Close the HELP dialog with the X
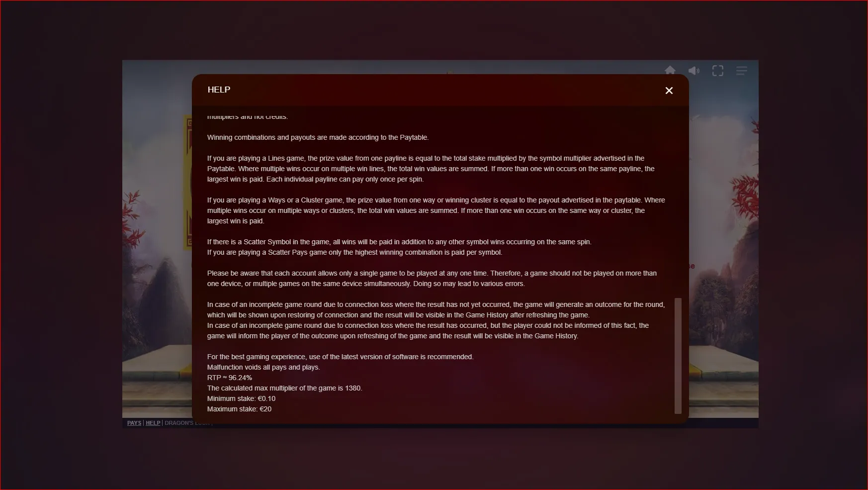Viewport: 868px width, 490px height. click(669, 91)
